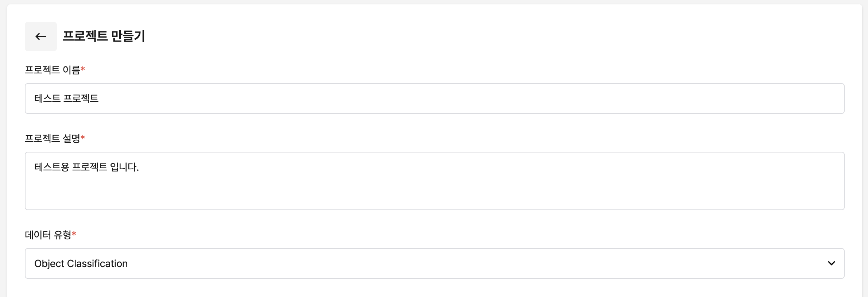Click the red asterisk next to 프로젝트 설명
Screen dimensions: 868x297
coord(83,138)
